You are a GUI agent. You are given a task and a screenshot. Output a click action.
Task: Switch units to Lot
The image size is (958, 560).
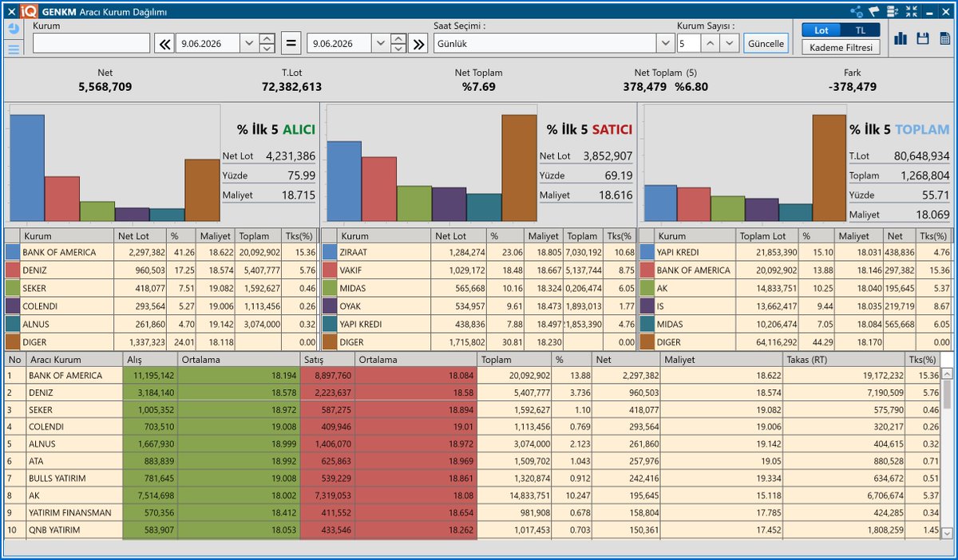pos(821,30)
